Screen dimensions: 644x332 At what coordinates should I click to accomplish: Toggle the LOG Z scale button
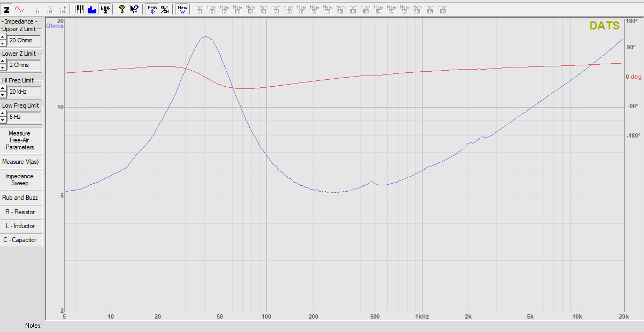105,9
